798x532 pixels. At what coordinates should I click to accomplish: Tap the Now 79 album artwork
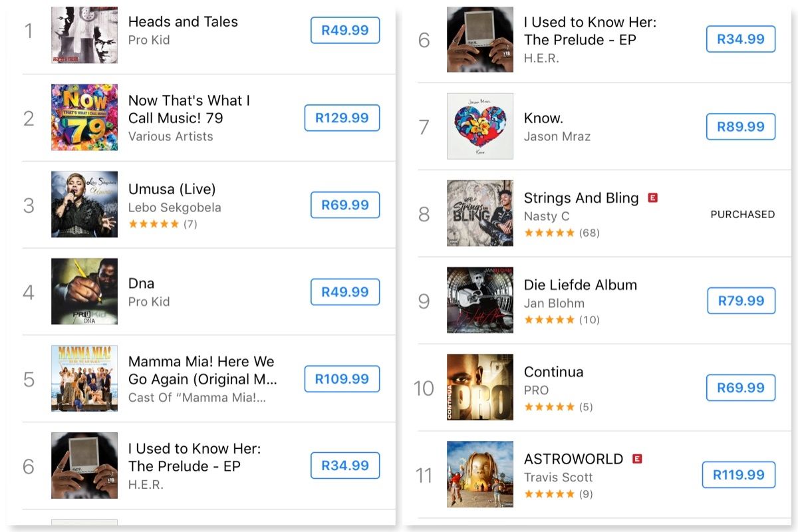pos(84,118)
